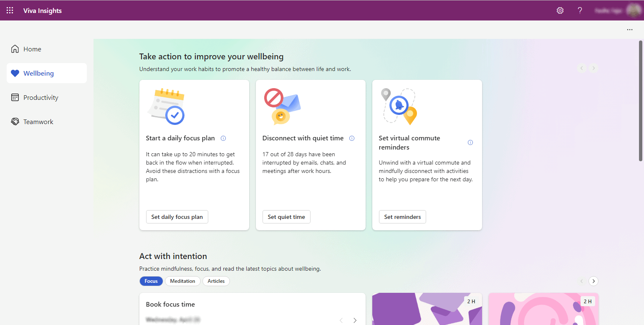
Task: Go to previous wellbeing action cards
Action: pos(582,68)
